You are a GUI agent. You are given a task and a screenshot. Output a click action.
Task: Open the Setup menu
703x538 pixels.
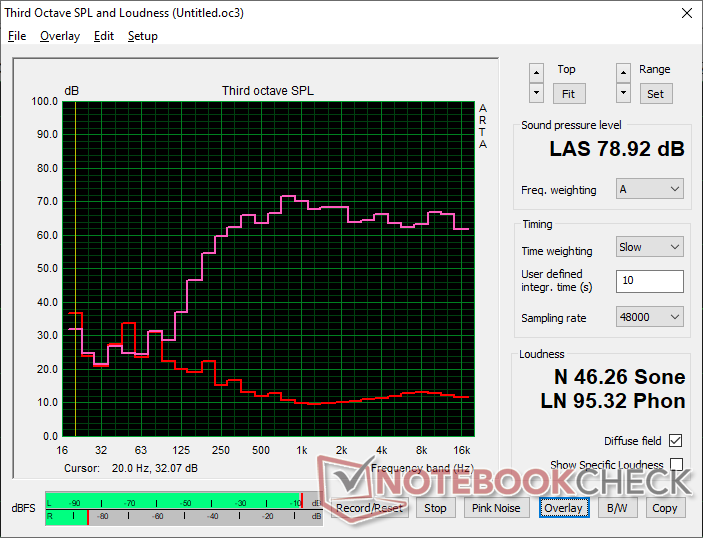pyautogui.click(x=143, y=36)
